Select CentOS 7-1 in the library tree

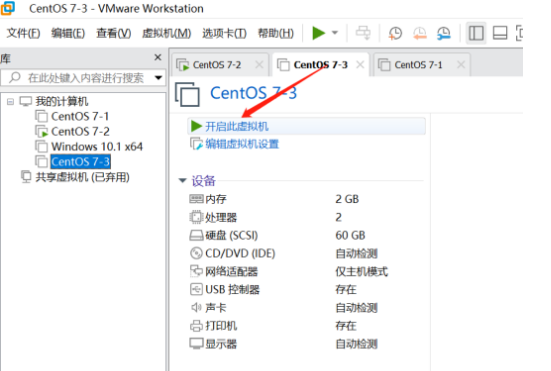pos(80,116)
